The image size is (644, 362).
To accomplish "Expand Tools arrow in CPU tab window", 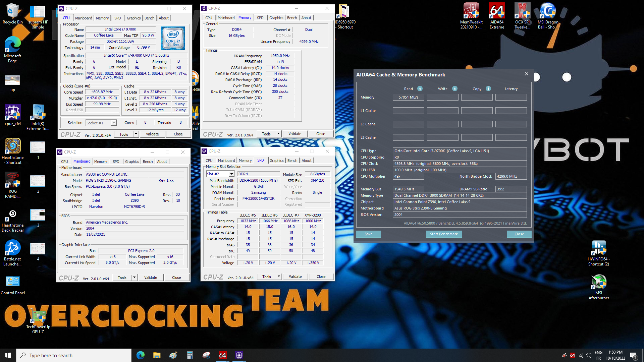I will [136, 134].
